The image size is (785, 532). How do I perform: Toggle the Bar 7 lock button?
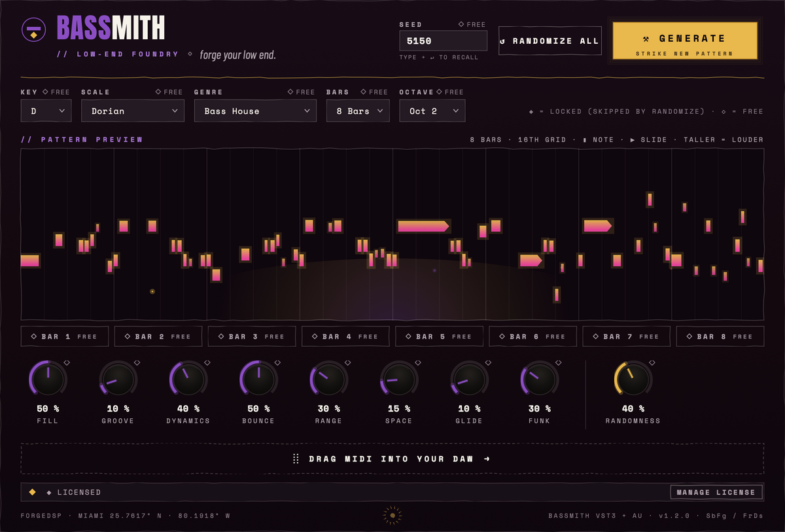(x=626, y=336)
